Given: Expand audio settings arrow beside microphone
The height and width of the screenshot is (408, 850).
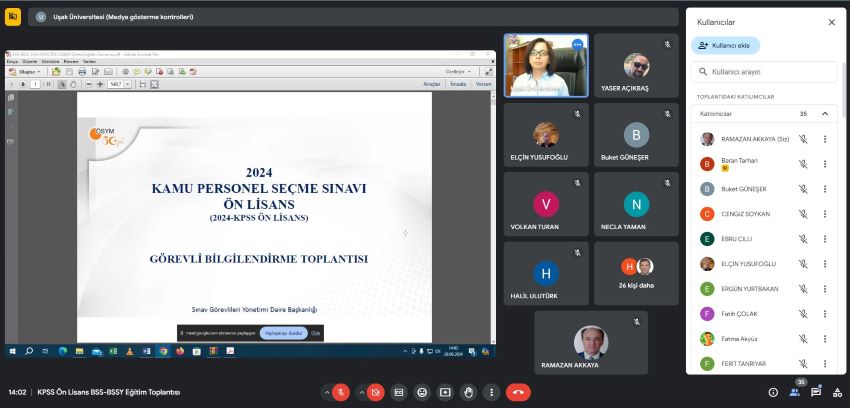Looking at the screenshot, I should (325, 392).
